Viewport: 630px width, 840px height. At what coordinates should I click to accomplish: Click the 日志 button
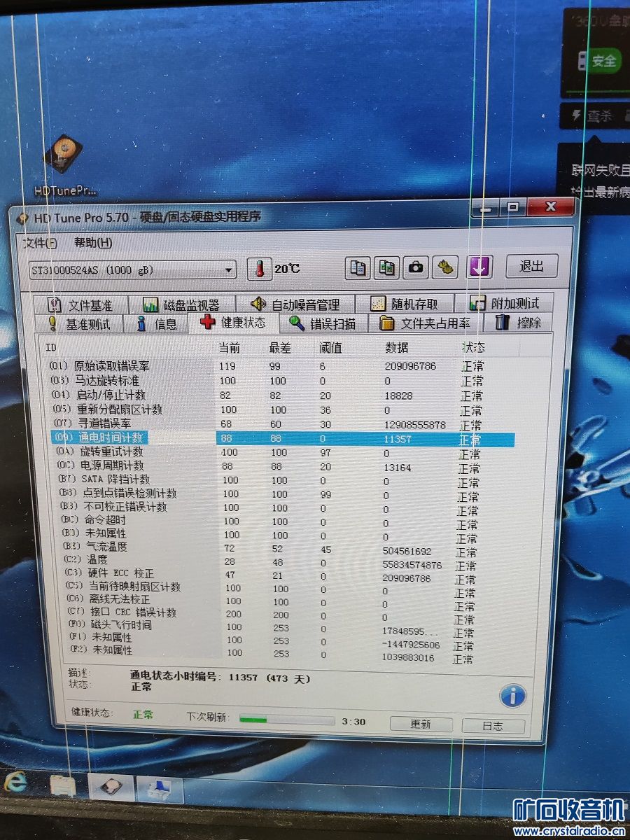(493, 725)
